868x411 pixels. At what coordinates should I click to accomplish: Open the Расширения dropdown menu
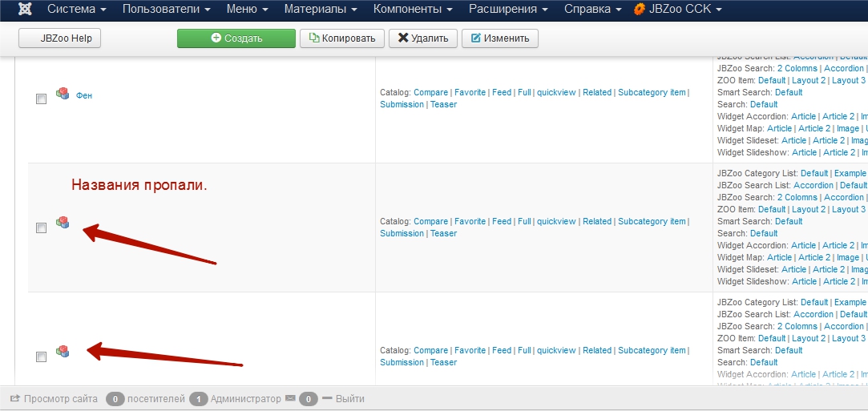[x=508, y=10]
